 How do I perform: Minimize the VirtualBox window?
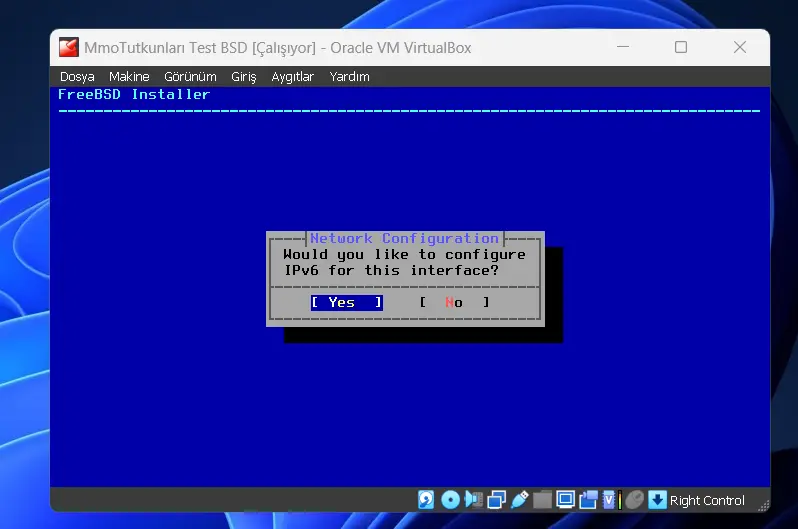[623, 47]
